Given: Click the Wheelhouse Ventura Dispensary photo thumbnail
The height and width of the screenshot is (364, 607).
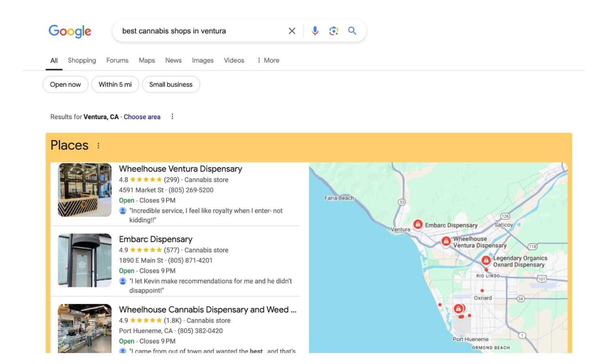Looking at the screenshot, I should coord(85,190).
